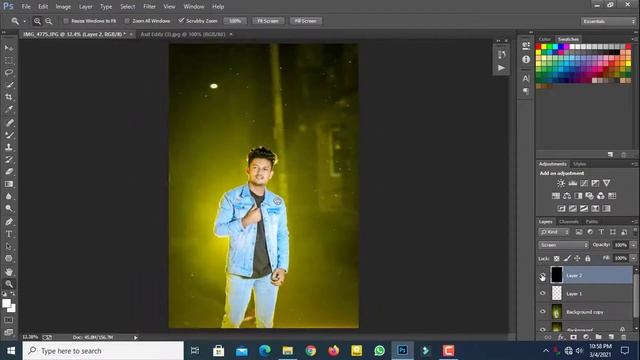Select the Hand tool
640x360 pixels.
(x=9, y=272)
